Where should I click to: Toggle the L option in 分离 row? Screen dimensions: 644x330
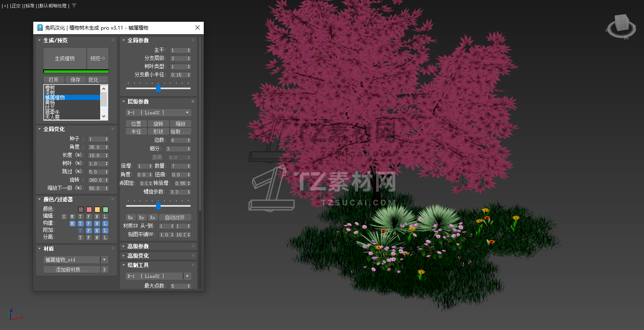105,238
